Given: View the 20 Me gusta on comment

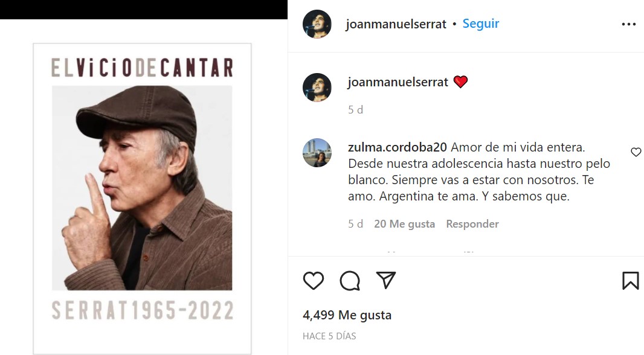Looking at the screenshot, I should [x=405, y=224].
